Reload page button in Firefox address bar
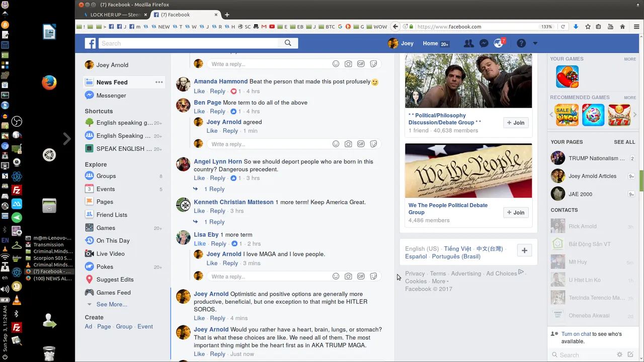Screen dimensions: 644x362 pos(563,27)
